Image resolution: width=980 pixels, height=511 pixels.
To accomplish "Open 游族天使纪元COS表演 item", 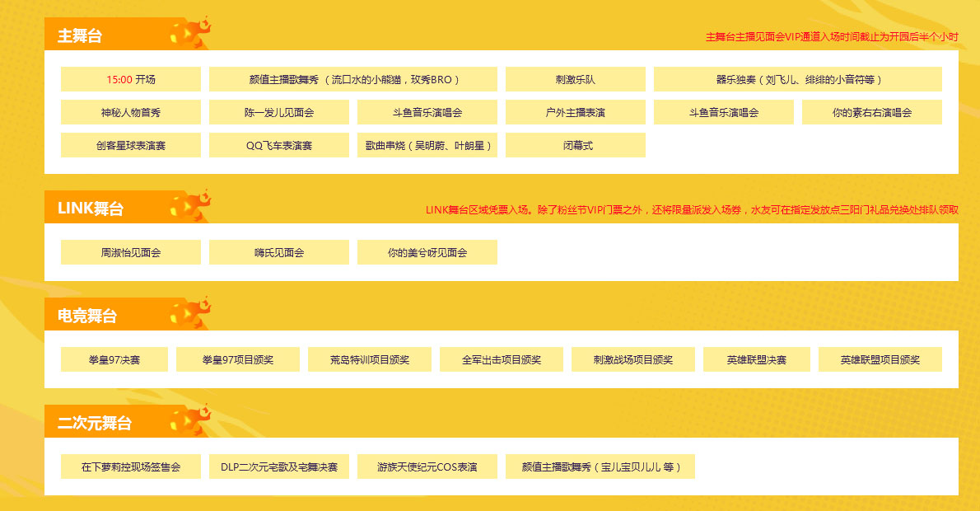I will click(427, 466).
